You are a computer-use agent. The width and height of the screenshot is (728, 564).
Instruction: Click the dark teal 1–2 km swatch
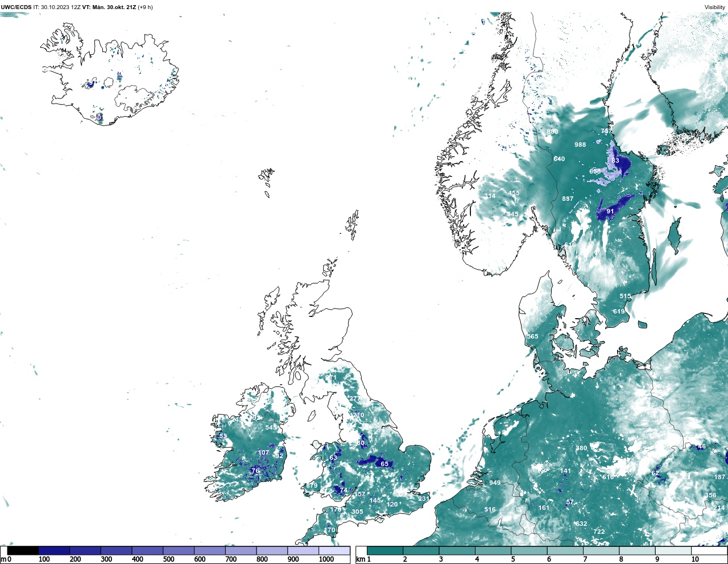385,551
